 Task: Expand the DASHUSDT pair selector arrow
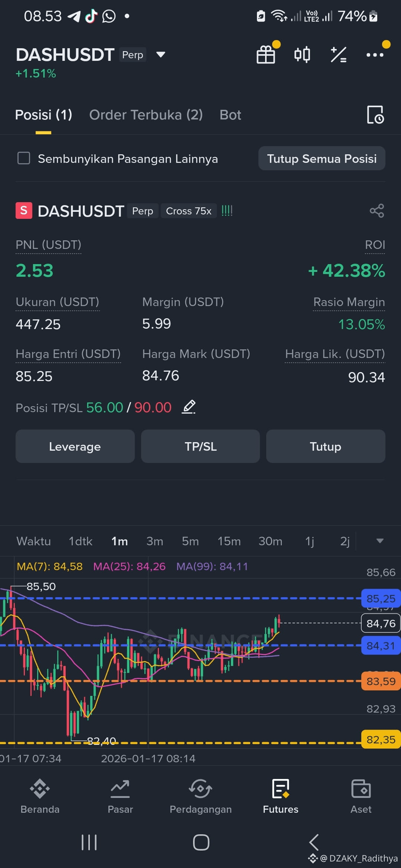pos(161,55)
